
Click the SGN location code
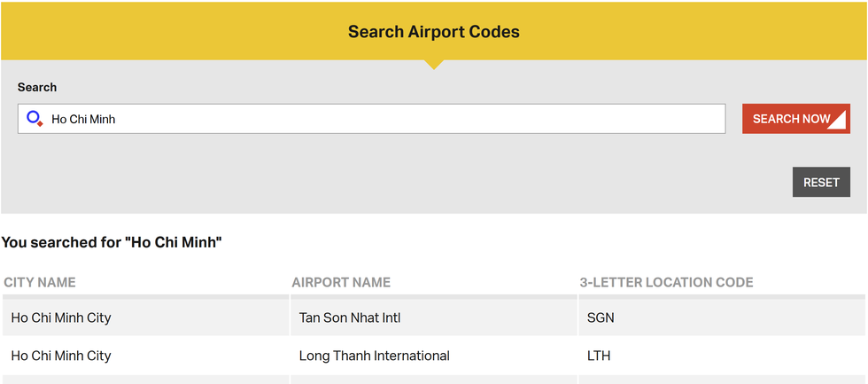tap(601, 317)
